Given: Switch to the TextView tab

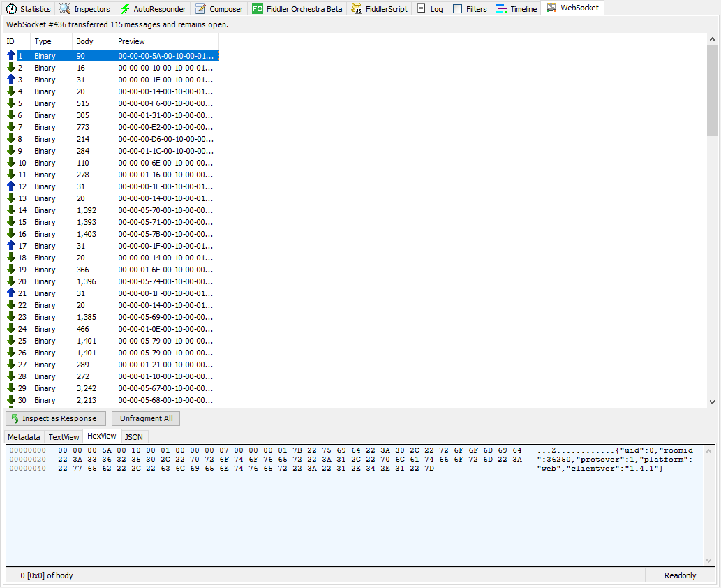Looking at the screenshot, I should 64,436.
